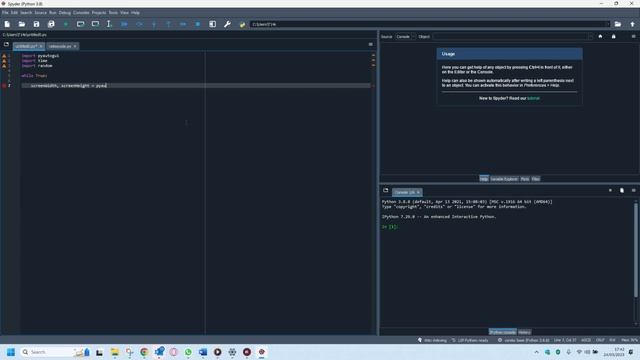640x360 pixels.
Task: Open the Tools menu
Action: click(x=113, y=13)
